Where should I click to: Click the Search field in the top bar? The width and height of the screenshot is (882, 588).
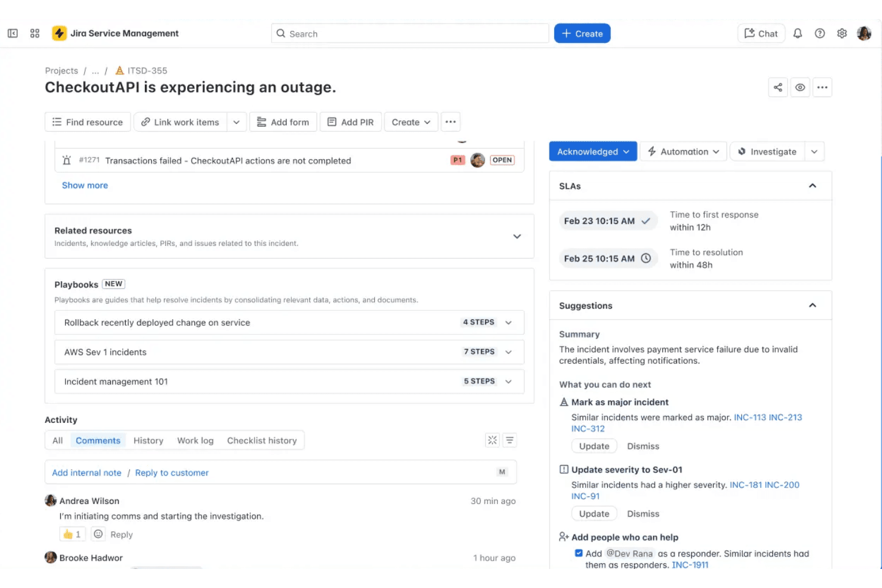410,33
